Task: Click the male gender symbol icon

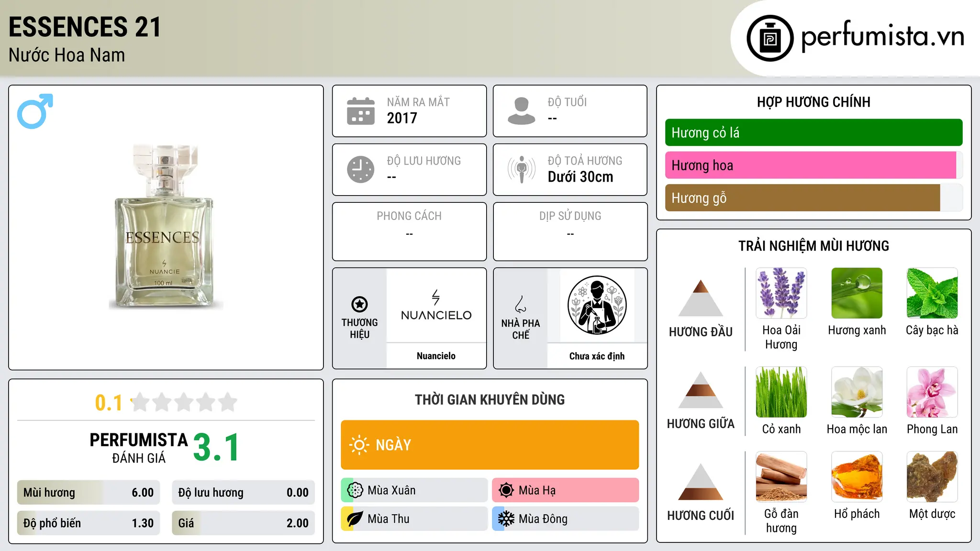Action: [x=35, y=111]
